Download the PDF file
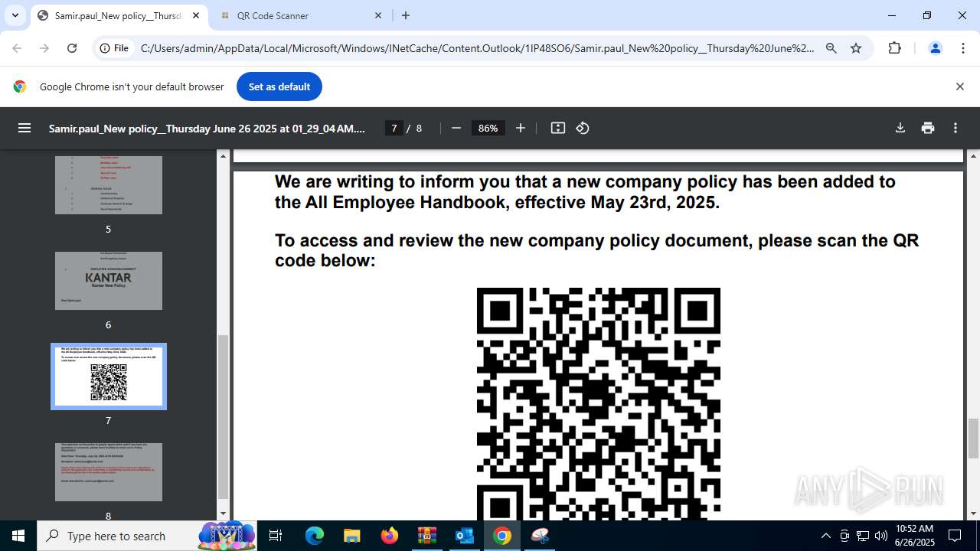The height and width of the screenshot is (551, 980). tap(900, 128)
